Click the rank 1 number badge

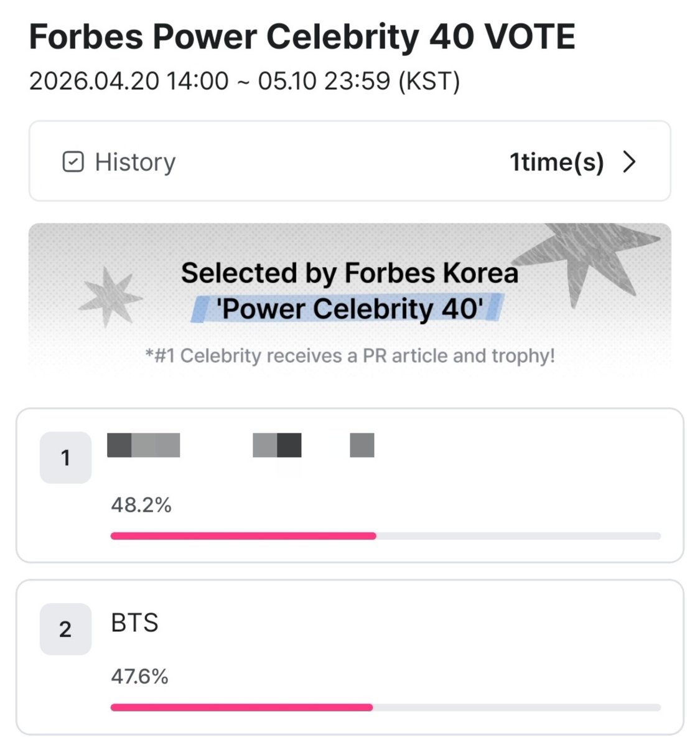[65, 458]
